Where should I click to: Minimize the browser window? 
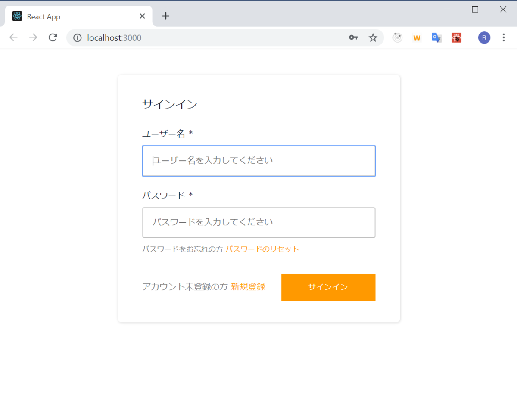447,9
